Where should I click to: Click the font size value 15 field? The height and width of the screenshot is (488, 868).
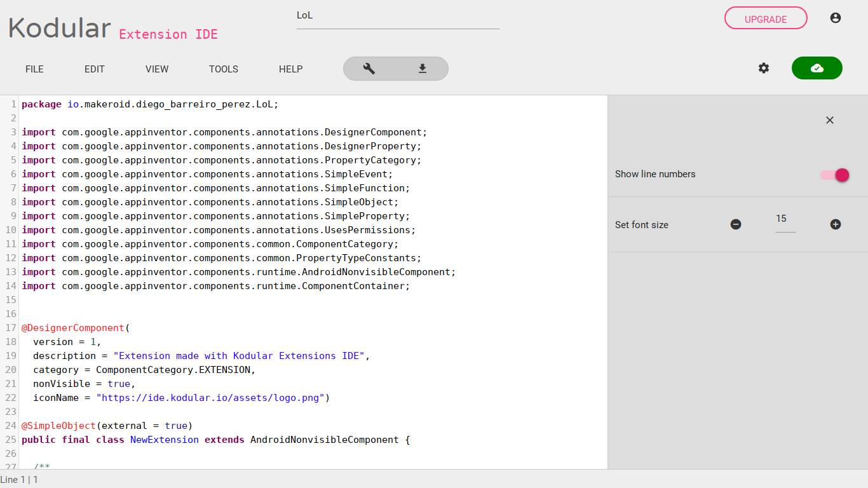pos(786,220)
